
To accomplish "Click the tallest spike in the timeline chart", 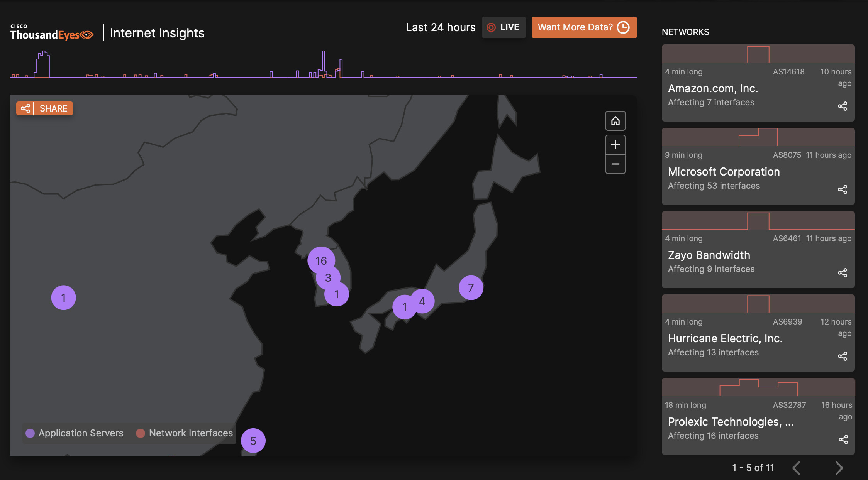I will tap(324, 64).
